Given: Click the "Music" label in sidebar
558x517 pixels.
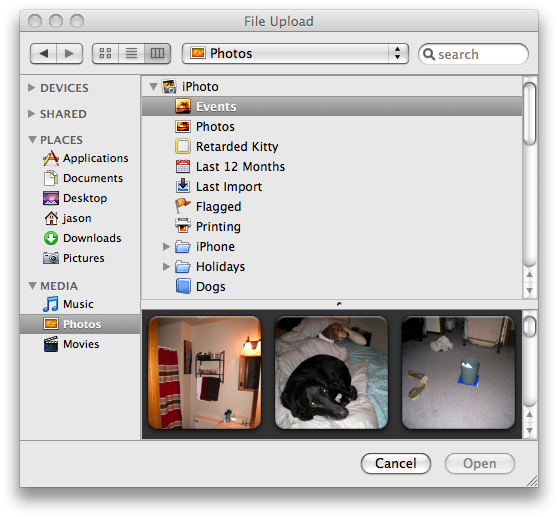Looking at the screenshot, I should (x=78, y=304).
